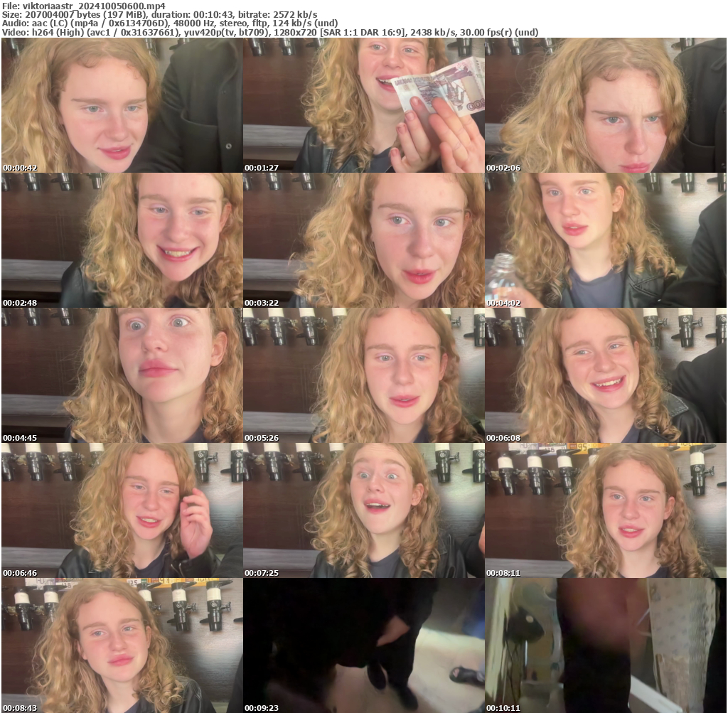Open the thumbnail at timestamp 00:00:42
Viewport: 728px width, 713px height.
pyautogui.click(x=121, y=105)
